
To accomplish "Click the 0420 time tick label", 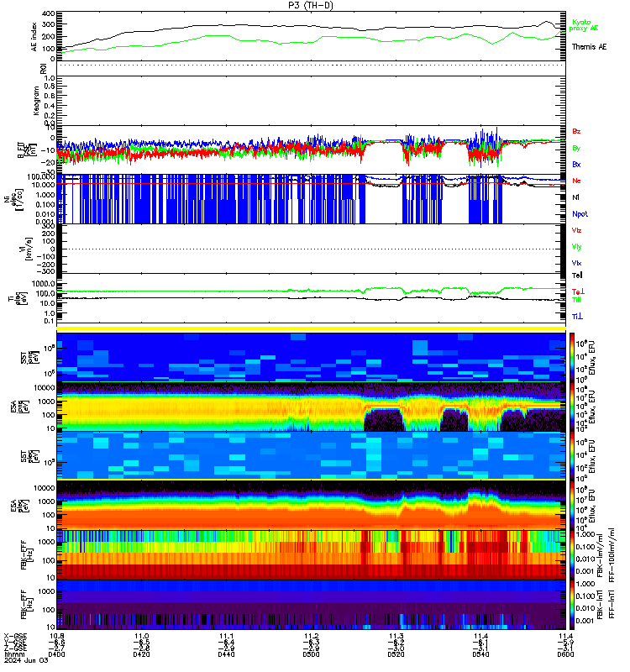I will (x=141, y=654).
